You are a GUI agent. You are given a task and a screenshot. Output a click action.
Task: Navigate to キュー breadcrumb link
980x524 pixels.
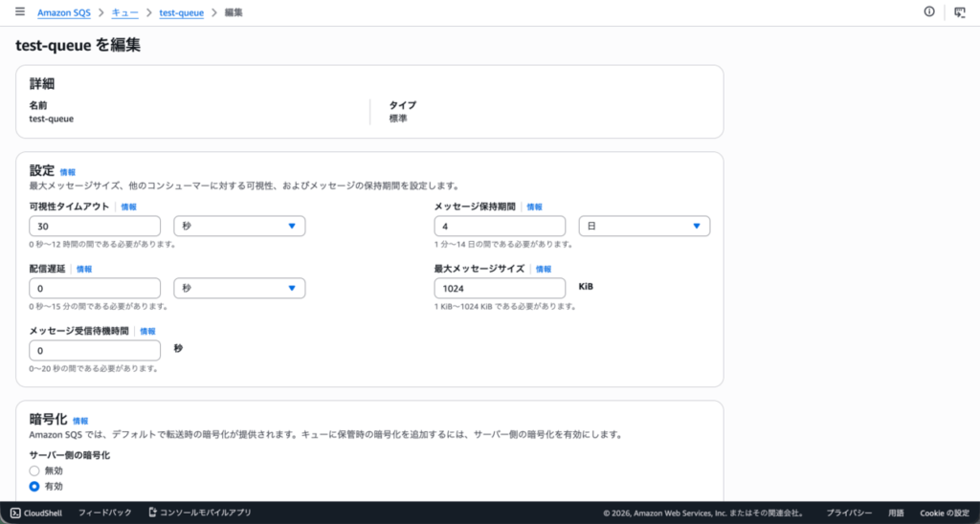pos(125,12)
